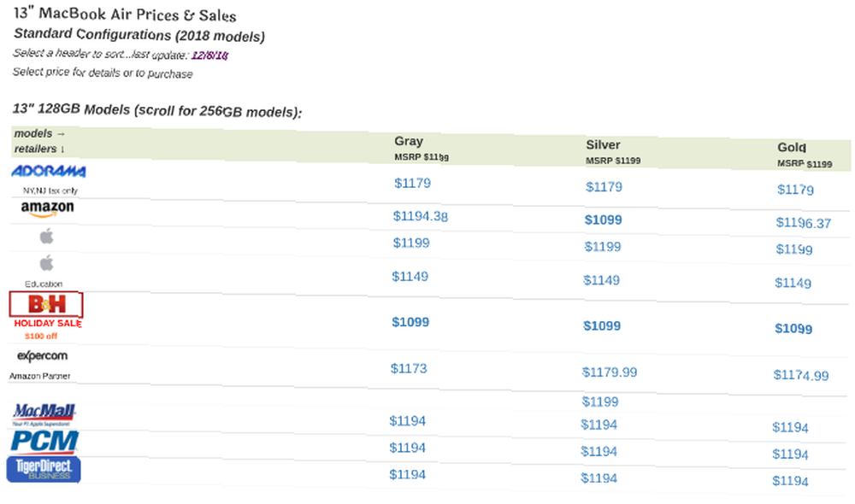Click the PCM retailer logo

(x=44, y=442)
